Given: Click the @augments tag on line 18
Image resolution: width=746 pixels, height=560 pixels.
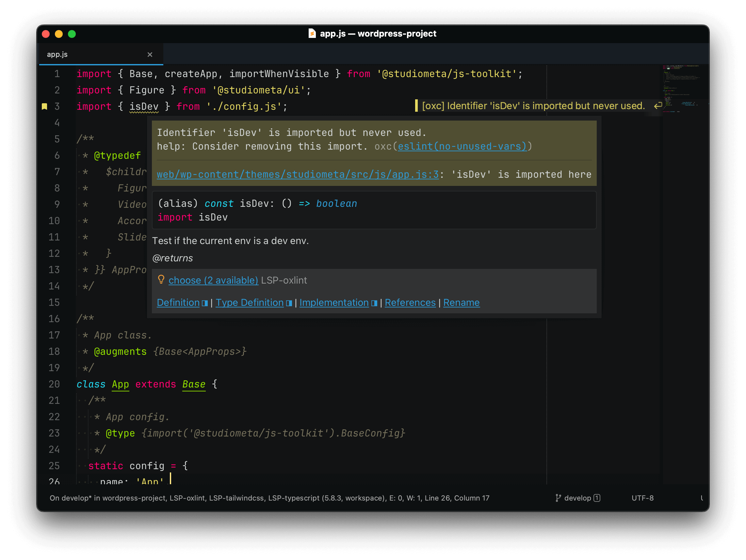Looking at the screenshot, I should pos(121,352).
